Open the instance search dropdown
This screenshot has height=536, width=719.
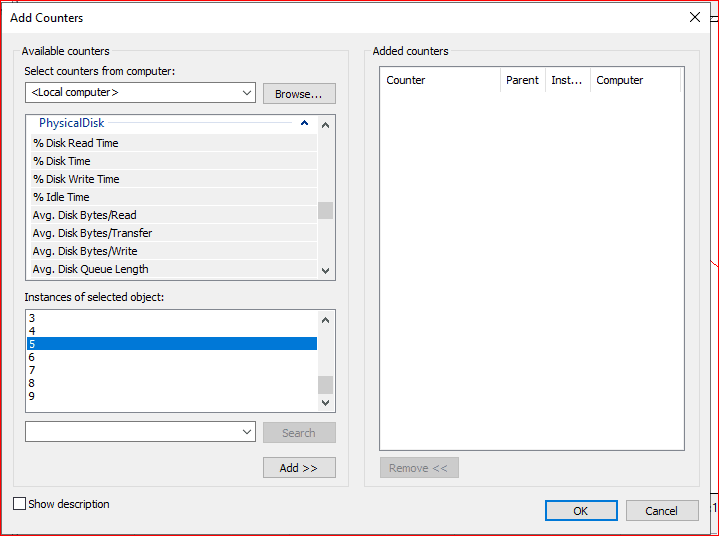247,432
